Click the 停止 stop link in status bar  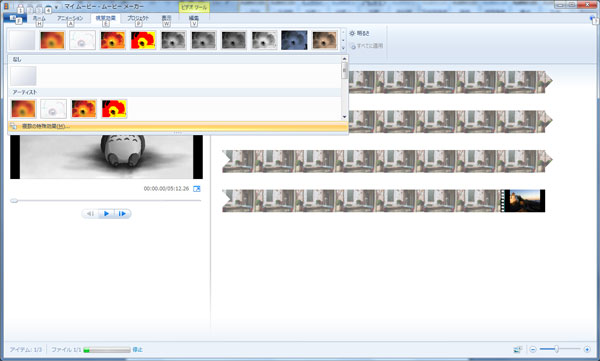click(137, 350)
